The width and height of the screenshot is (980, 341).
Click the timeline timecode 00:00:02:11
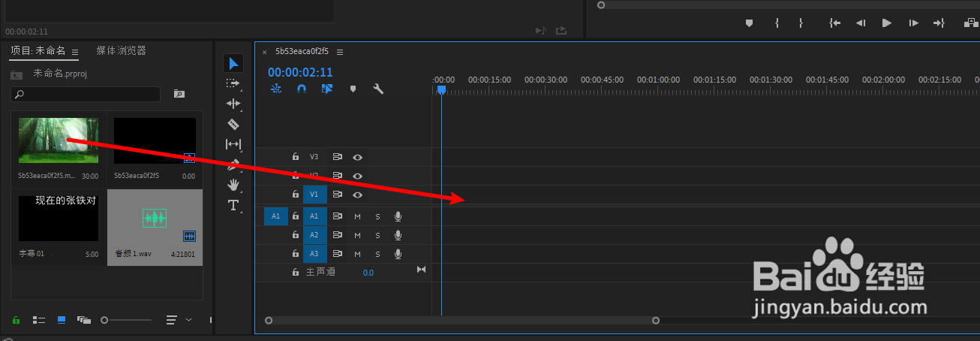tap(300, 73)
